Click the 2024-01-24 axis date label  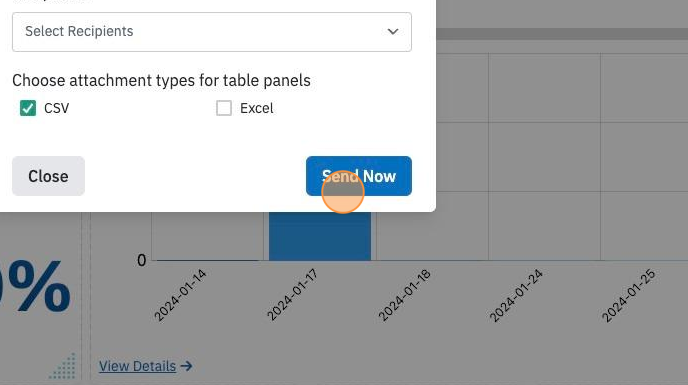click(516, 295)
